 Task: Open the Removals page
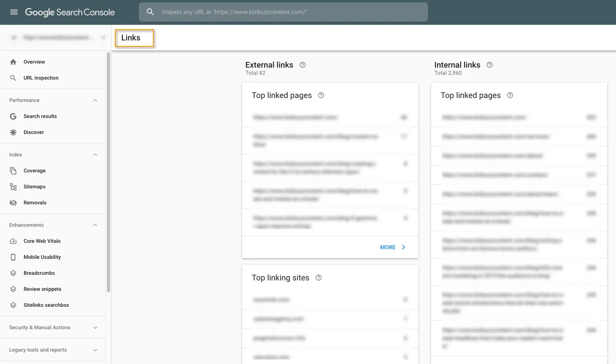(x=35, y=203)
